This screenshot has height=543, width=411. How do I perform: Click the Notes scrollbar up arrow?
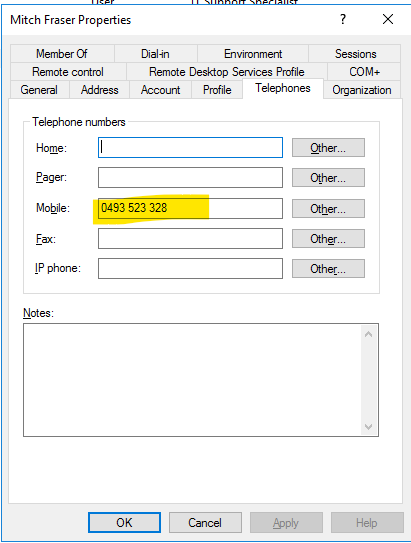368,334
